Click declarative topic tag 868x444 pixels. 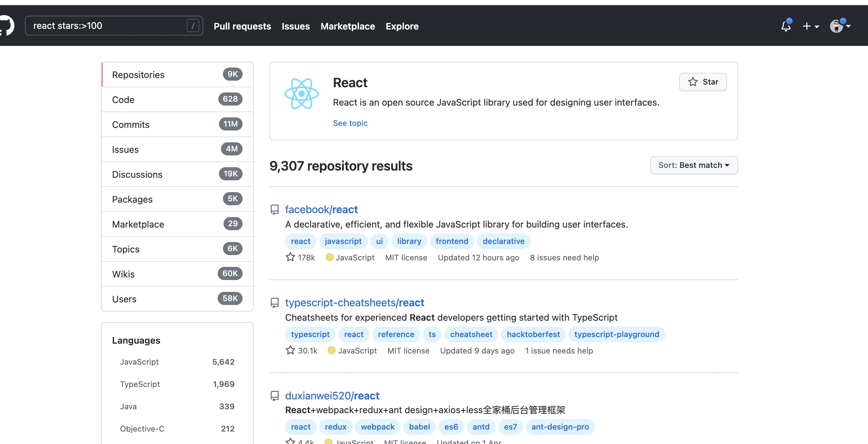pos(503,241)
